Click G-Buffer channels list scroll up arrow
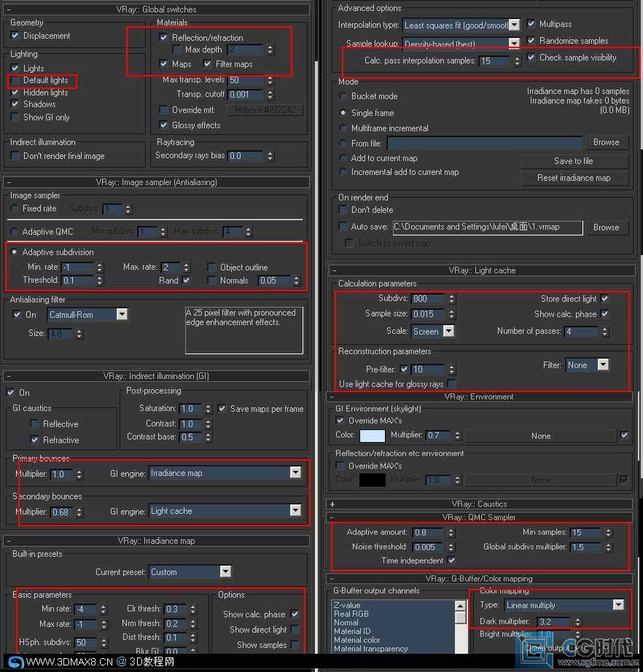The image size is (643, 672). click(x=460, y=606)
